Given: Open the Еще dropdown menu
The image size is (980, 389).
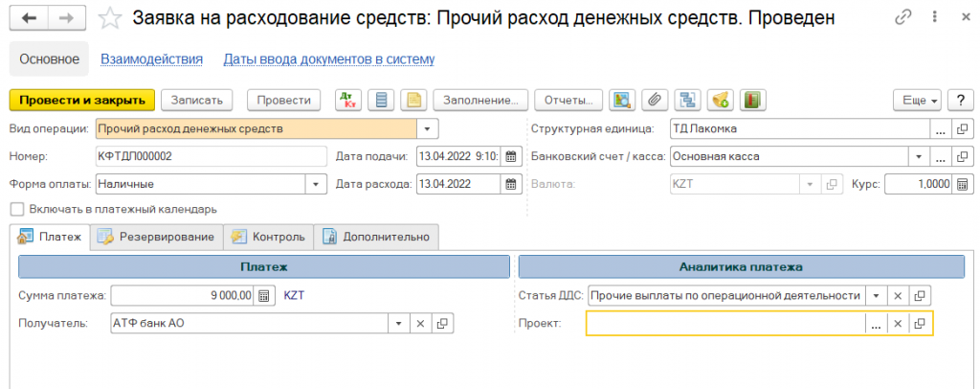Looking at the screenshot, I should tap(917, 100).
